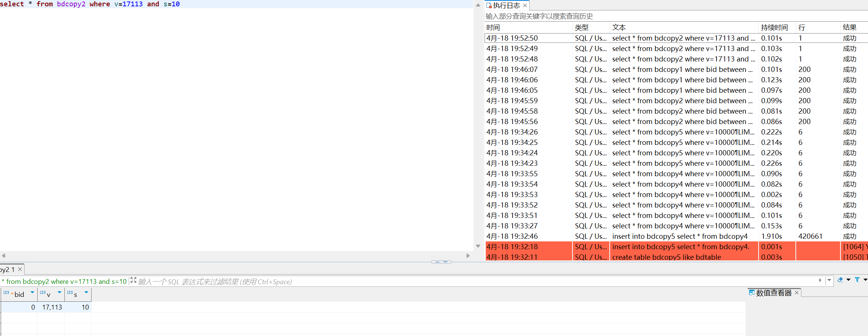
Task: Open the bid column dropdown arrow
Action: tap(32, 293)
